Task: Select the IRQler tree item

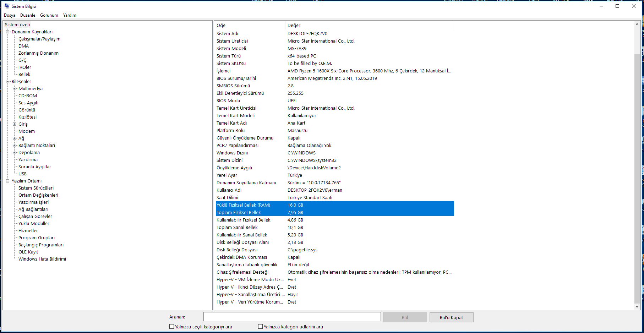Action: click(x=25, y=67)
